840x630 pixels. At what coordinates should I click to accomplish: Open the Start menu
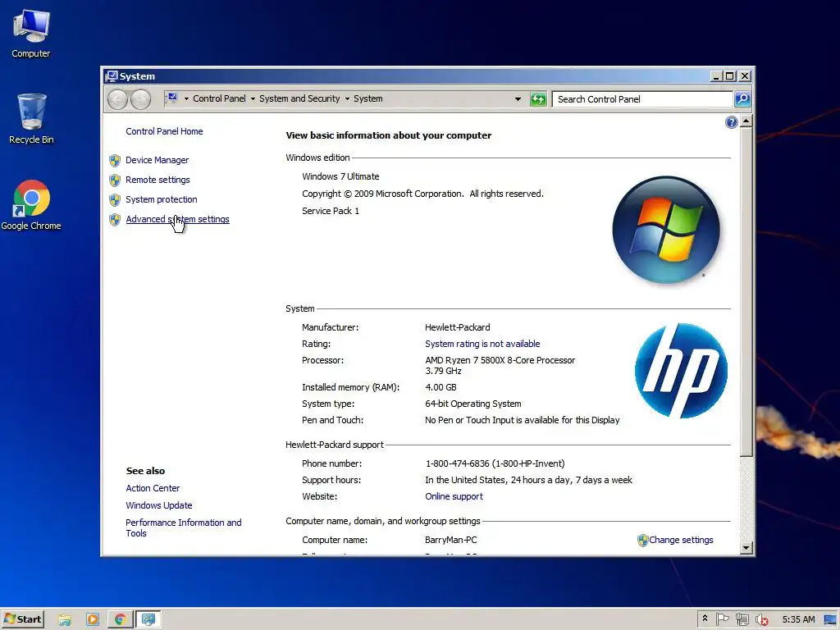coord(22,619)
